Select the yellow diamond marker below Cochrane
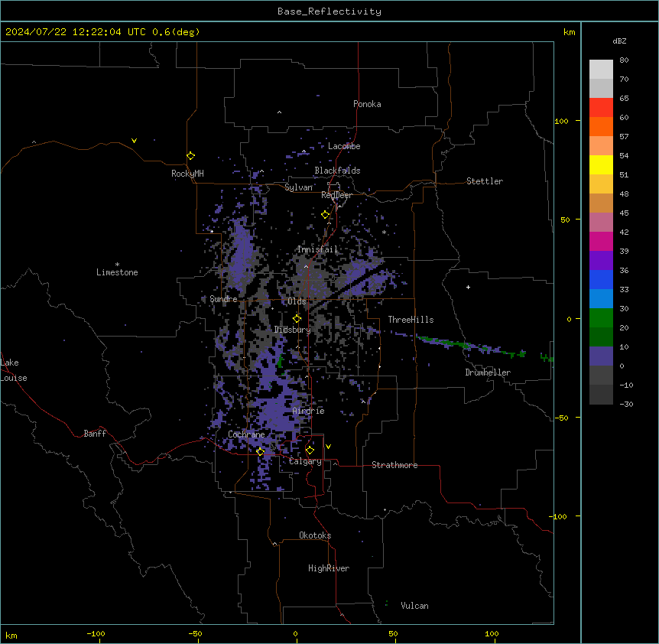Screen dimensions: 659x644 (x=260, y=451)
